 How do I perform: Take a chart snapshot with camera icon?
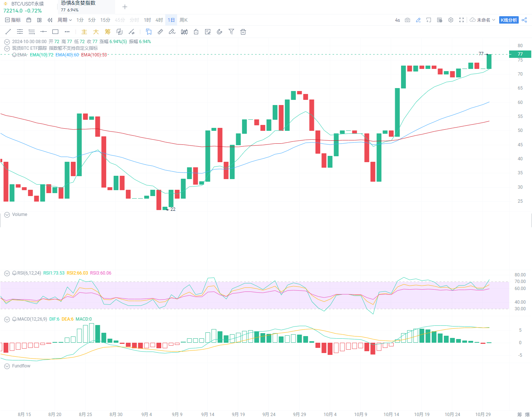408,20
